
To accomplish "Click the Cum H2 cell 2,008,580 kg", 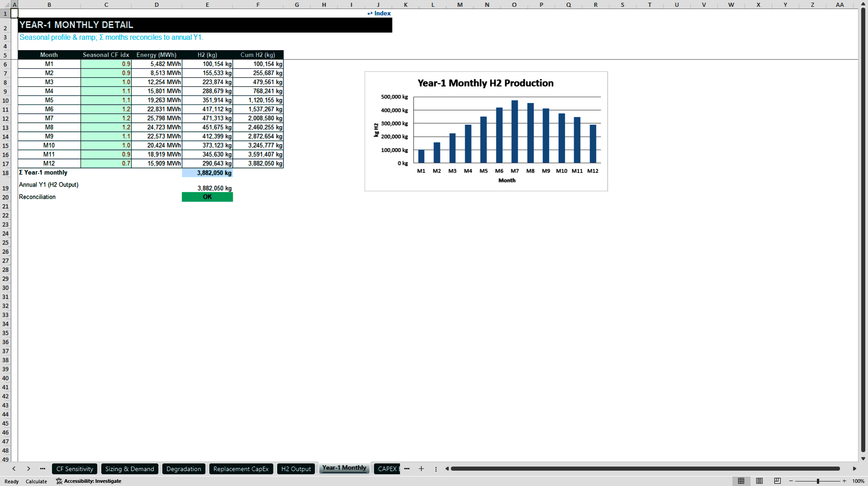I will pos(258,118).
